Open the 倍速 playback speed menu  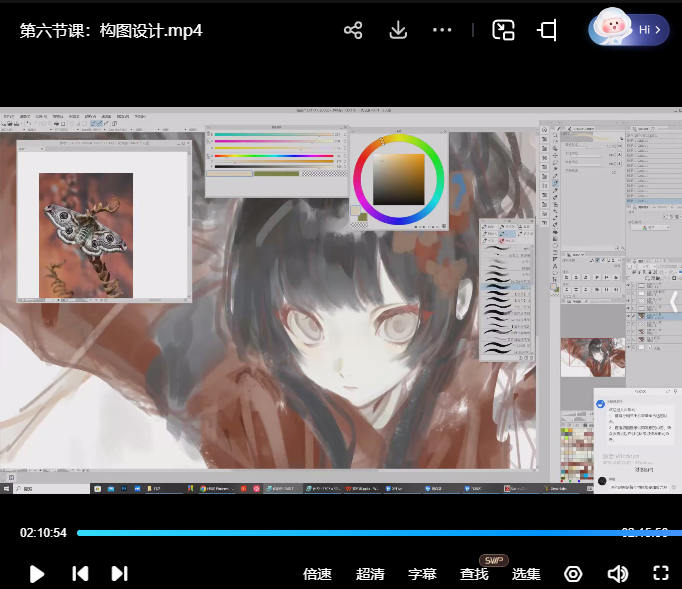coord(317,574)
